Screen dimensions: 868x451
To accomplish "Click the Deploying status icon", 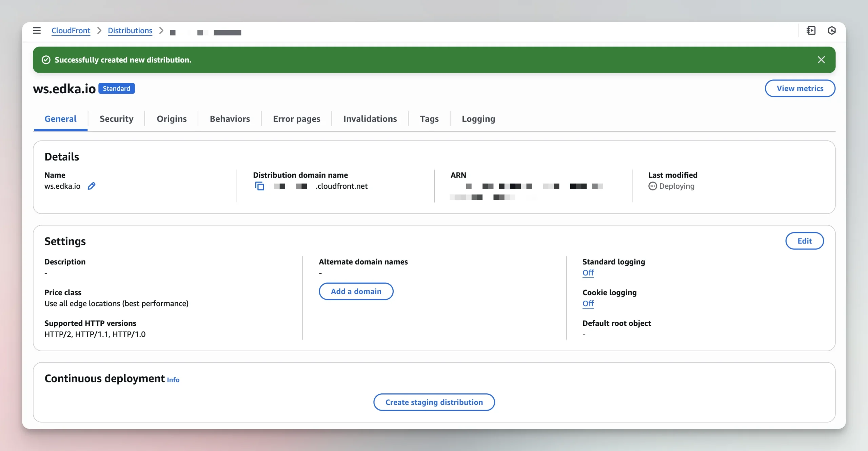I will [652, 186].
